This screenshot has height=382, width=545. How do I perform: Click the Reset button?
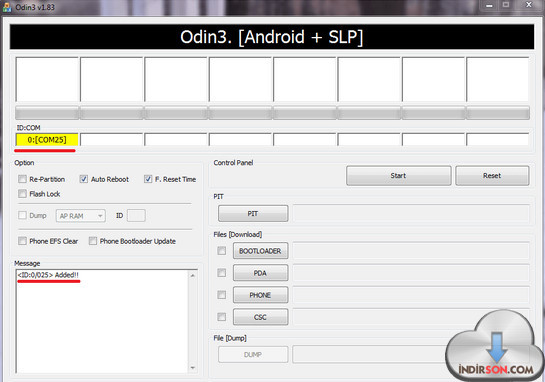pos(492,176)
